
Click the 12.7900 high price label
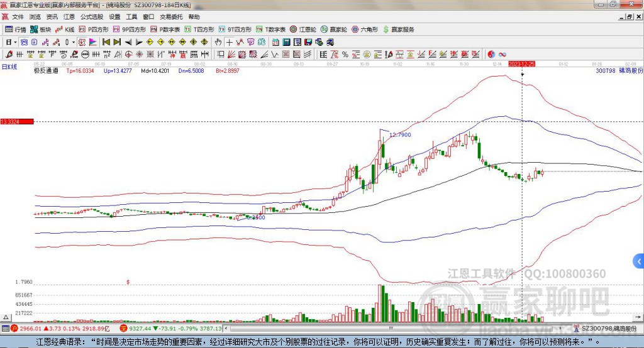tap(400, 134)
